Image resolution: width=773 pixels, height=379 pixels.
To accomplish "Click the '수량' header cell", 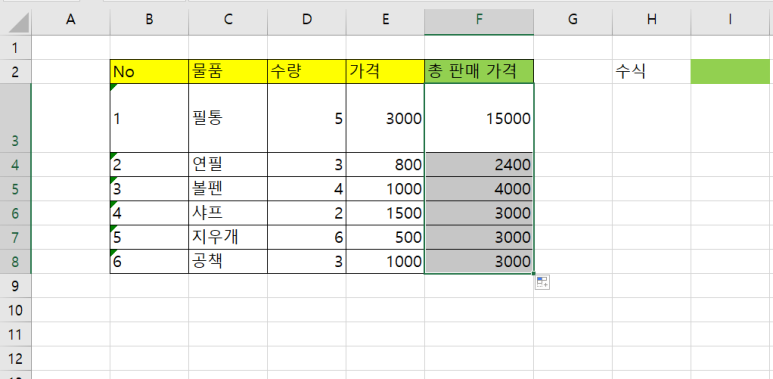I will coord(307,72).
